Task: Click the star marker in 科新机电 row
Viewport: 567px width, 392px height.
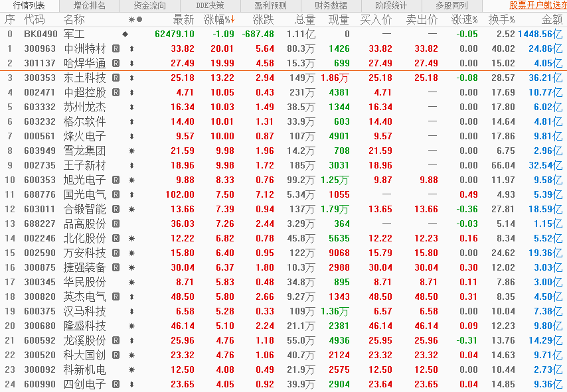Action: (x=131, y=369)
